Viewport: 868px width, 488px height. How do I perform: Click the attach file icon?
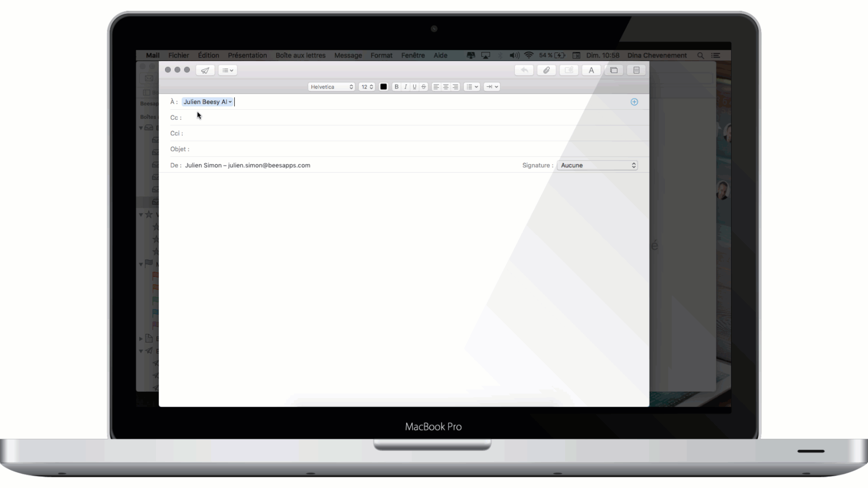(x=546, y=70)
